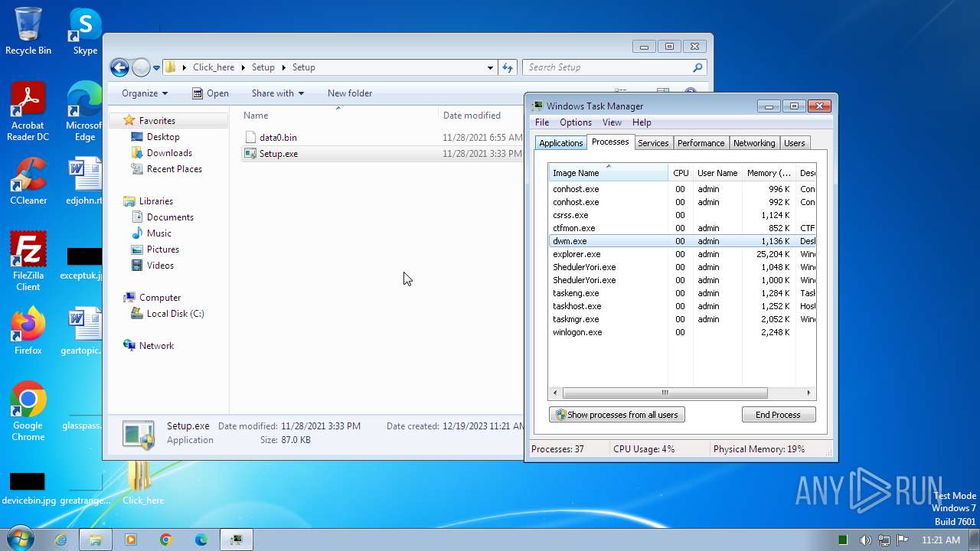Select the devicebin.jpg desktop file
Screen dimensions: 980x551
click(28, 488)
